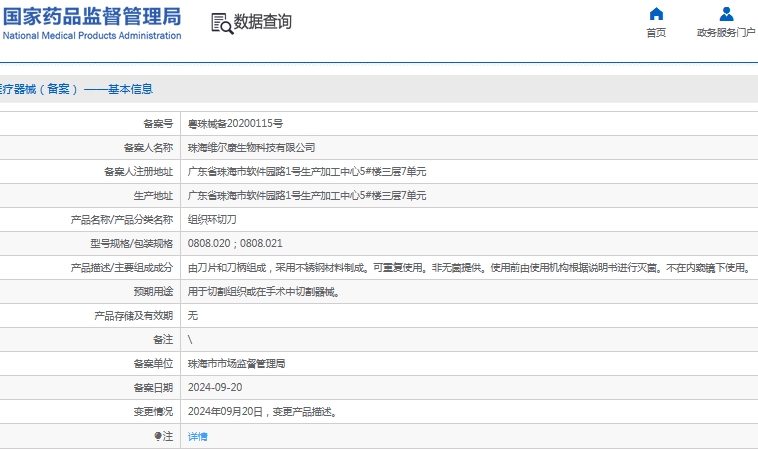Select the value 粤珠械备20200115号
Screen dimensions: 758x449
click(x=235, y=124)
